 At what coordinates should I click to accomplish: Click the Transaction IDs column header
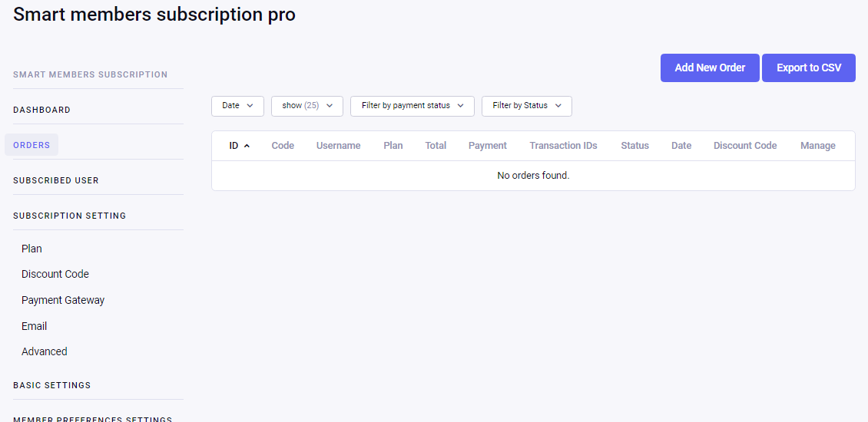coord(563,146)
